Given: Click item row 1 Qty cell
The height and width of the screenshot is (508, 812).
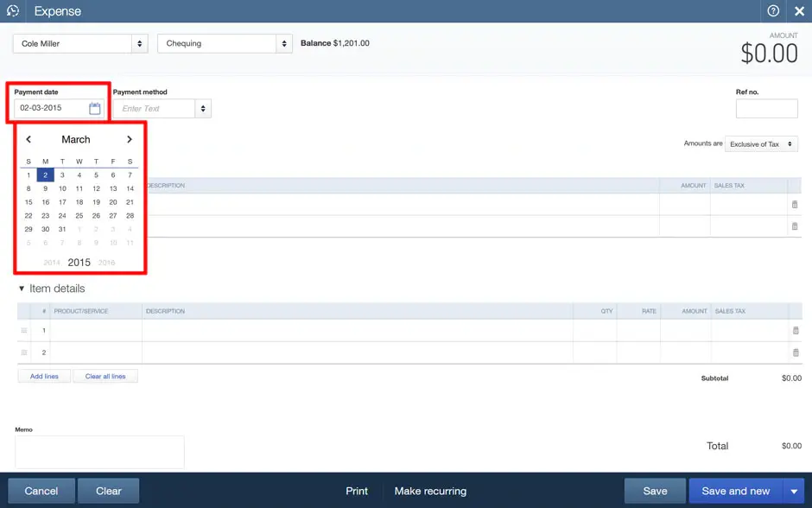Looking at the screenshot, I should click(x=594, y=330).
